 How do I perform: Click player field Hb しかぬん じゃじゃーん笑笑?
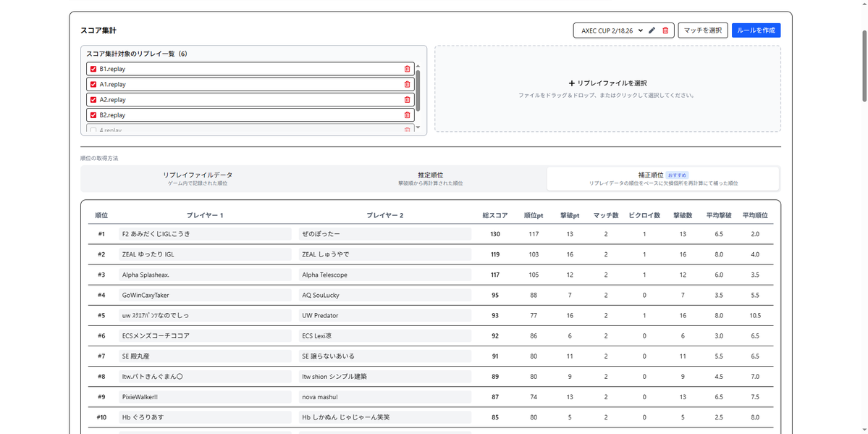[x=384, y=417]
